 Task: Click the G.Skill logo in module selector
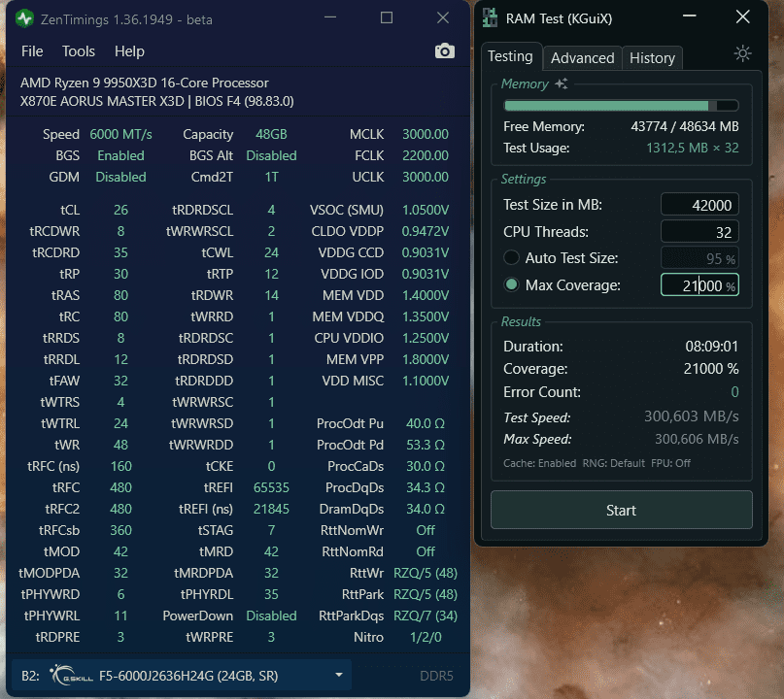coord(72,675)
